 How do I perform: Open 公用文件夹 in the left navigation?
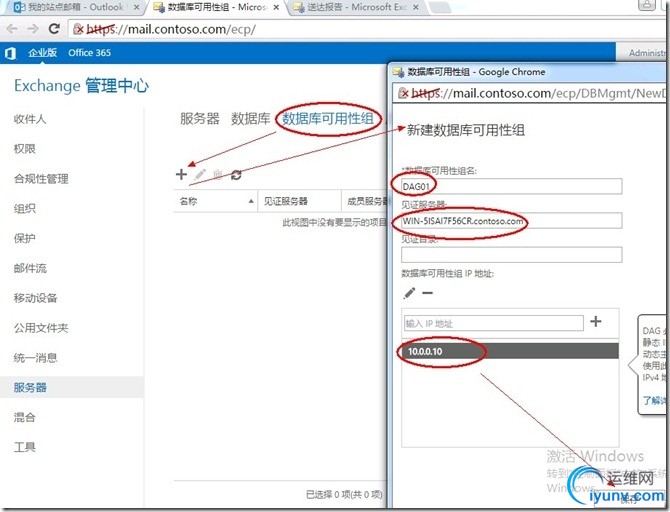[x=41, y=328]
